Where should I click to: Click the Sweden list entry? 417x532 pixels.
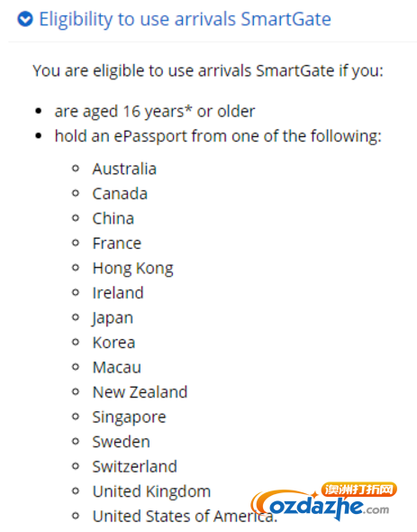[121, 442]
